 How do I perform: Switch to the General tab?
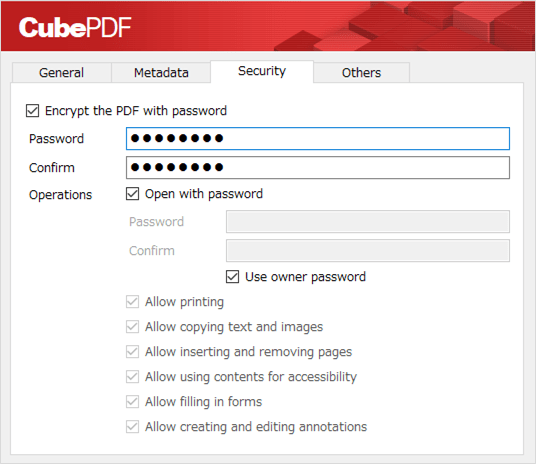[x=62, y=72]
